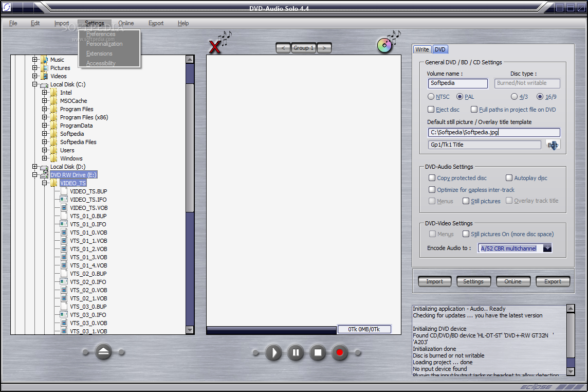This screenshot has height=392, width=588.
Task: Click the Stop transport button
Action: click(318, 352)
